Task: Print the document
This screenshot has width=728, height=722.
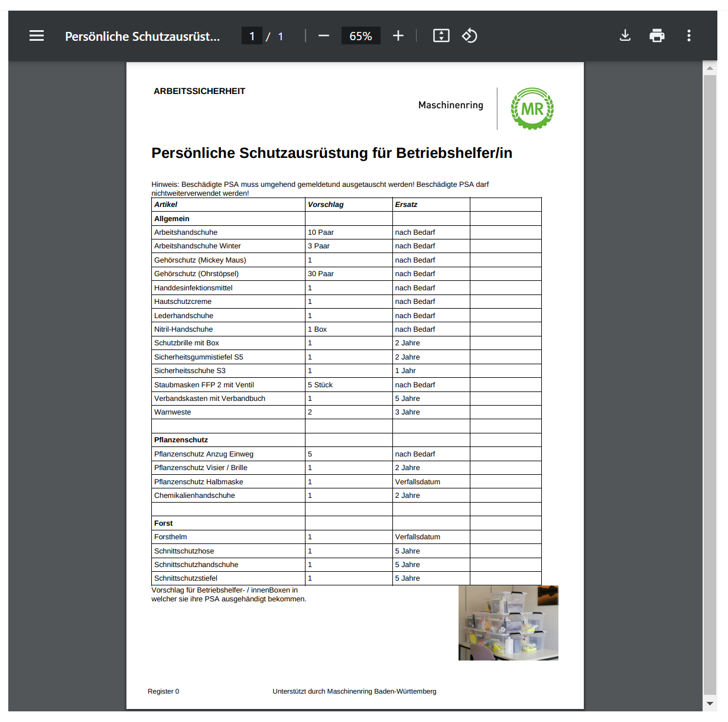Action: pos(656,36)
